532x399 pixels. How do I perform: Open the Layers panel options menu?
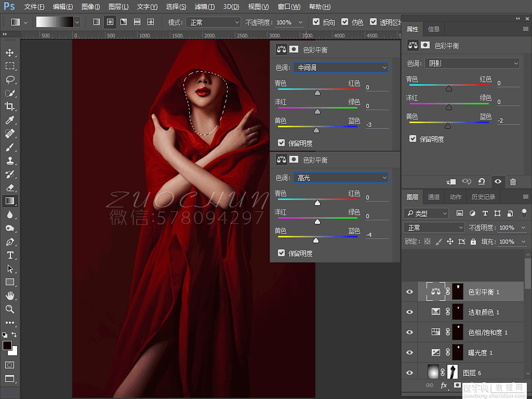(x=526, y=197)
